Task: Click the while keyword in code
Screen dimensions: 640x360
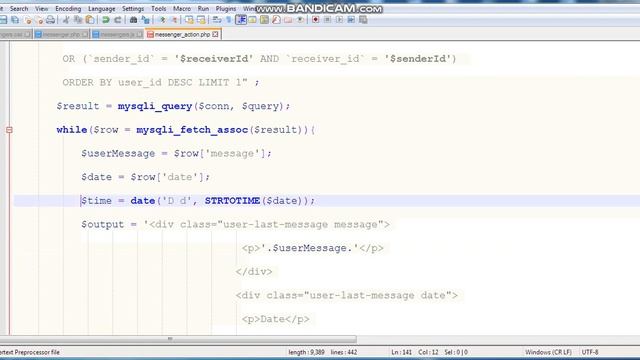Action: click(x=72, y=130)
